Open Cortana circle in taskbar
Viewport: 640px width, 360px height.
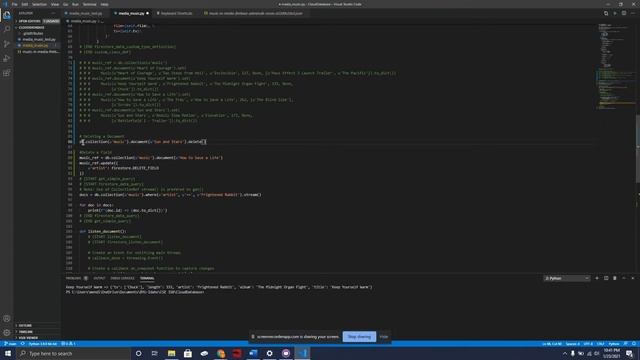138,353
